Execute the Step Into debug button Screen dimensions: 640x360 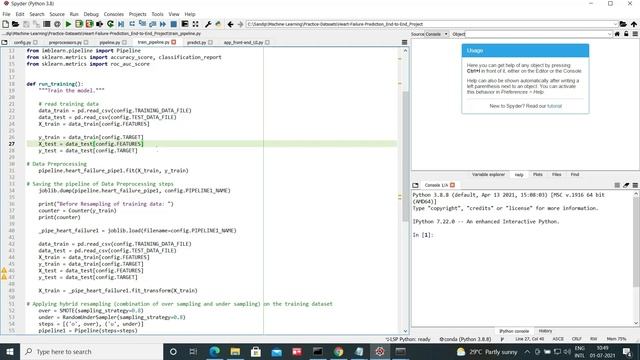142,24
